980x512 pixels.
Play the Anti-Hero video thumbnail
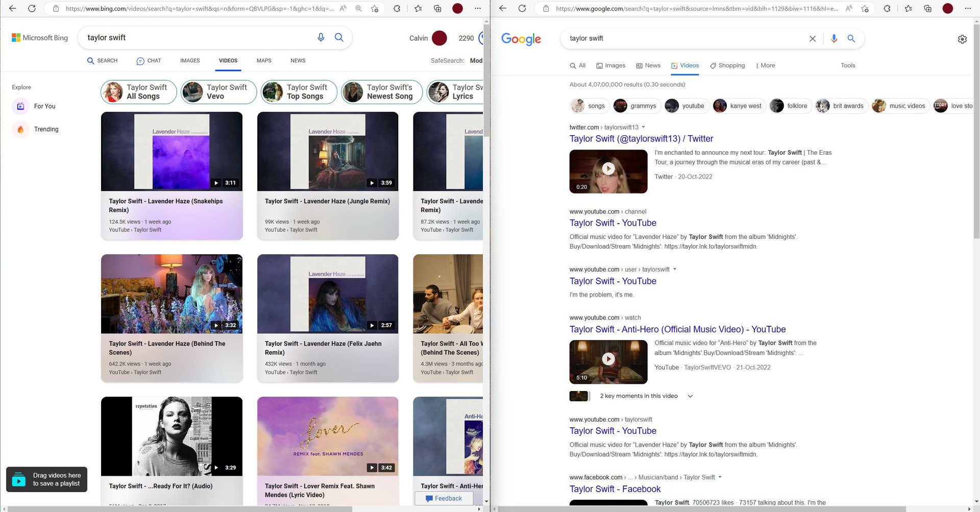pyautogui.click(x=608, y=359)
